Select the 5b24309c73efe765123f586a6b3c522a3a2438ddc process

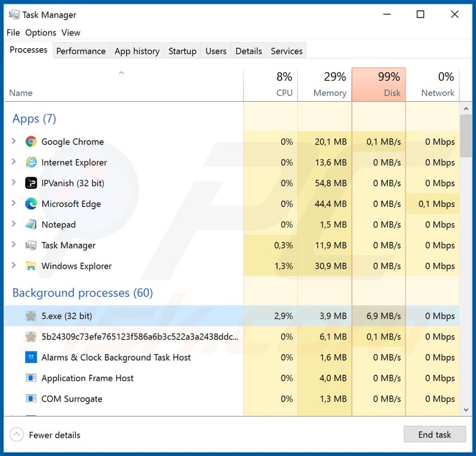point(232,337)
